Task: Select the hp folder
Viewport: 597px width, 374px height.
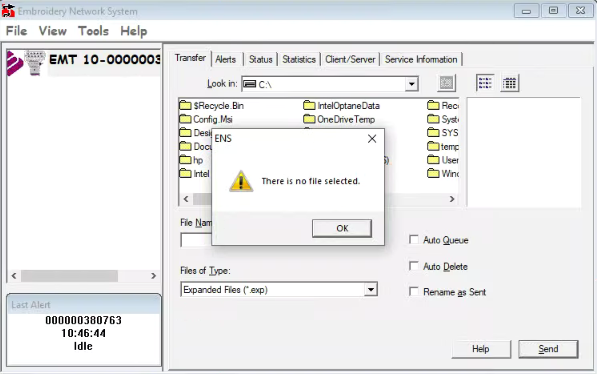Action: pos(192,160)
